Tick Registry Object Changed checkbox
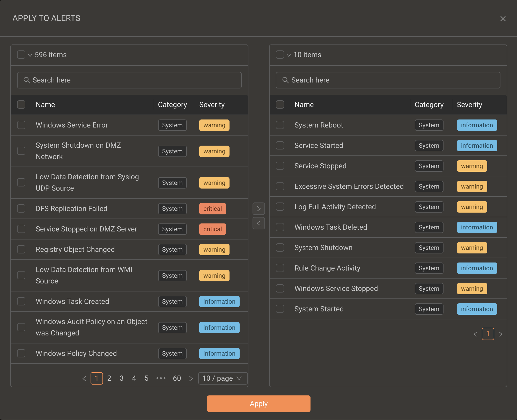The height and width of the screenshot is (420, 517). (x=21, y=249)
